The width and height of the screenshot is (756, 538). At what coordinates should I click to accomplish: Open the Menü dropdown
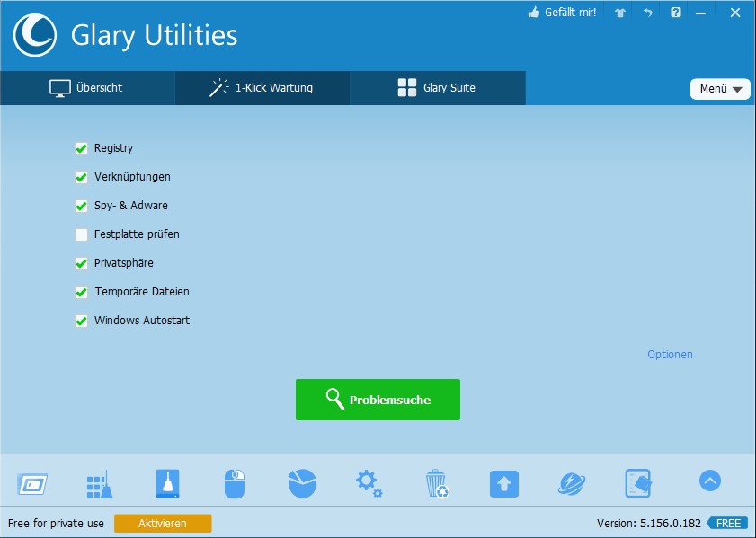[x=720, y=89]
